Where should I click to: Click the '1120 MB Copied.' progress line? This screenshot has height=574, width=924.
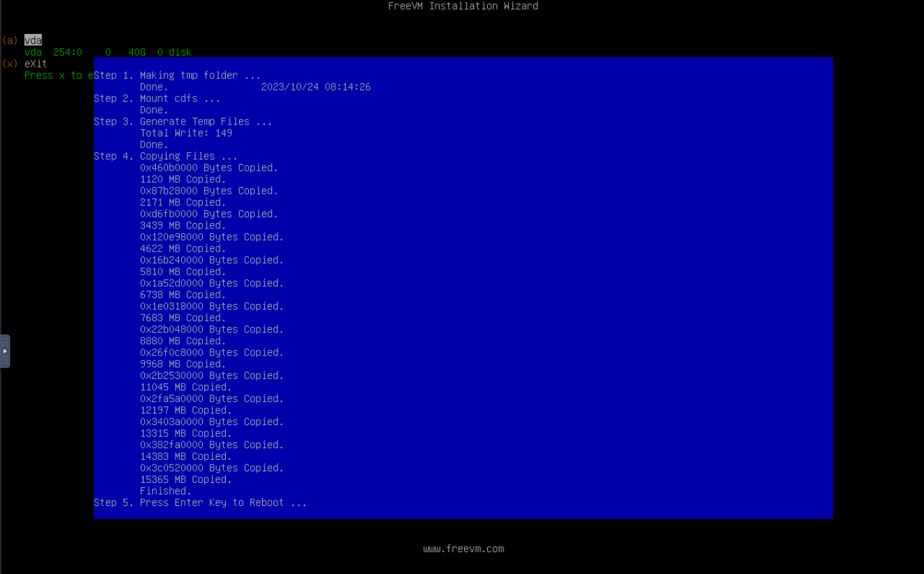tap(182, 180)
